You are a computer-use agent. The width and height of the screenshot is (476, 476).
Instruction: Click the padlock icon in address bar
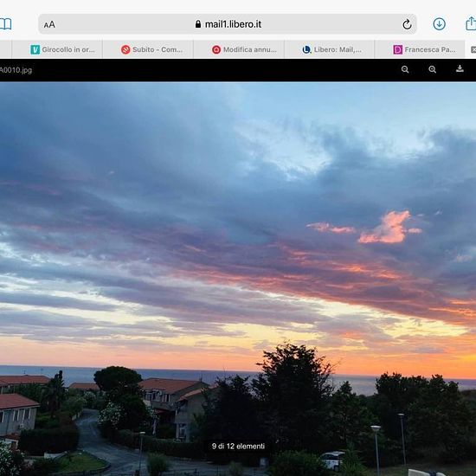pos(198,24)
